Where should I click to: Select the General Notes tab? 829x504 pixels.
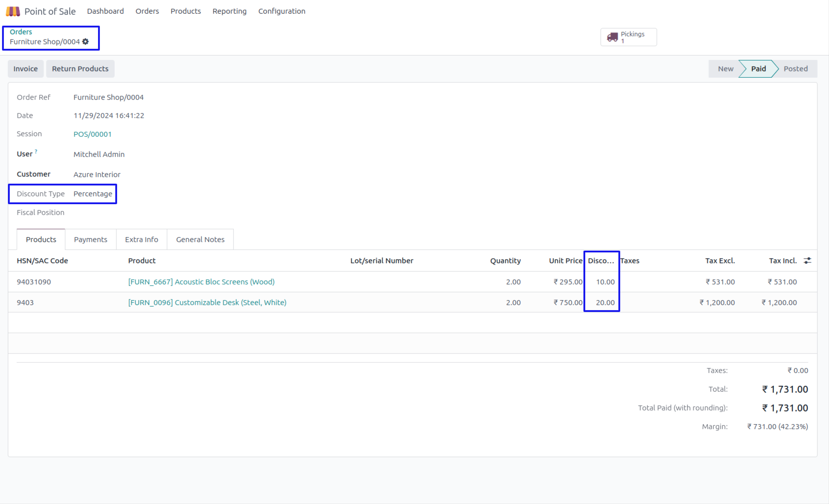[x=200, y=240]
